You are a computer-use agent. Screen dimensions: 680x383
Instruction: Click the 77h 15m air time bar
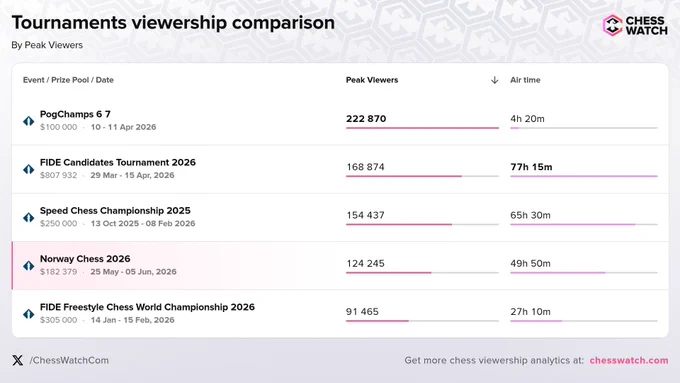584,176
